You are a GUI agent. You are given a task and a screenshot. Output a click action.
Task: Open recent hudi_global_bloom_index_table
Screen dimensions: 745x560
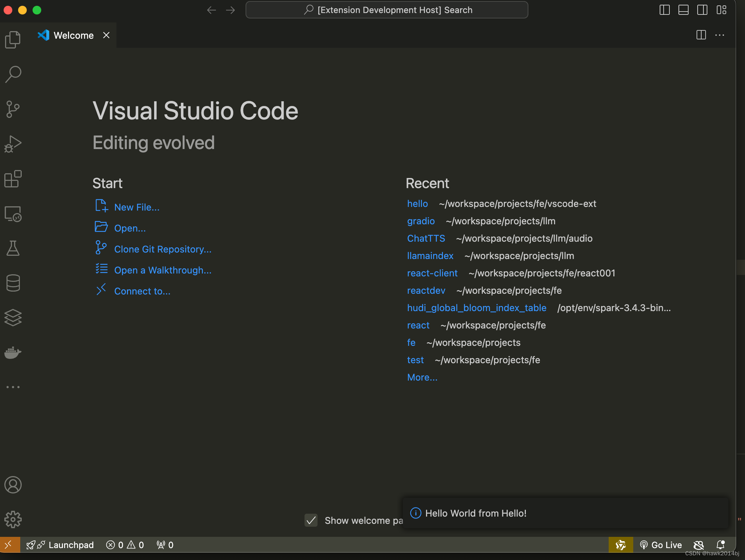point(477,308)
